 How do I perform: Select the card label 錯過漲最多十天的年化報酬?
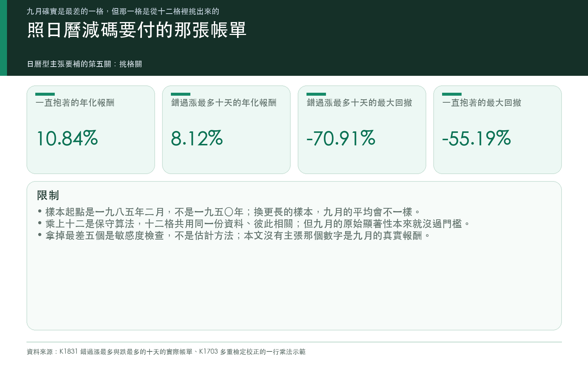[224, 103]
